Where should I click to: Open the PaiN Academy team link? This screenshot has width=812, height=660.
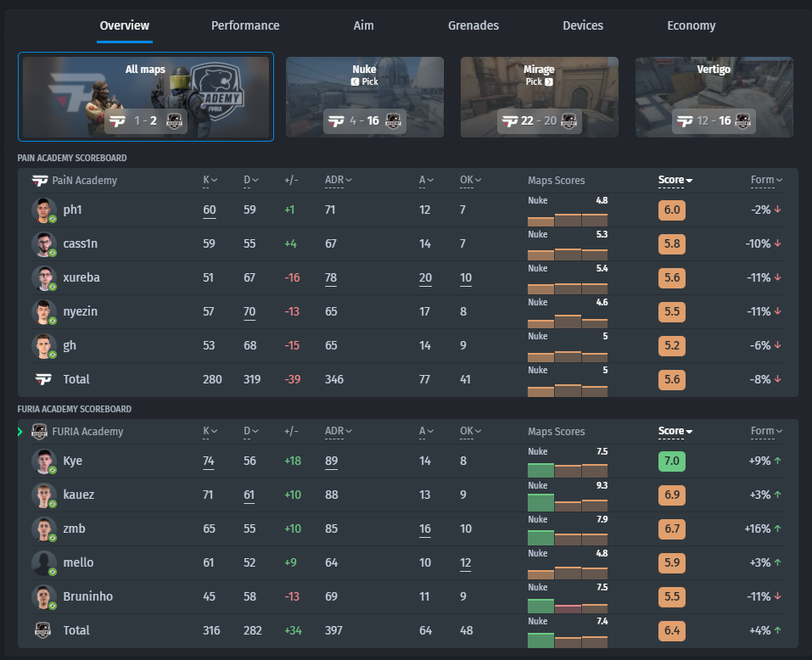[84, 181]
